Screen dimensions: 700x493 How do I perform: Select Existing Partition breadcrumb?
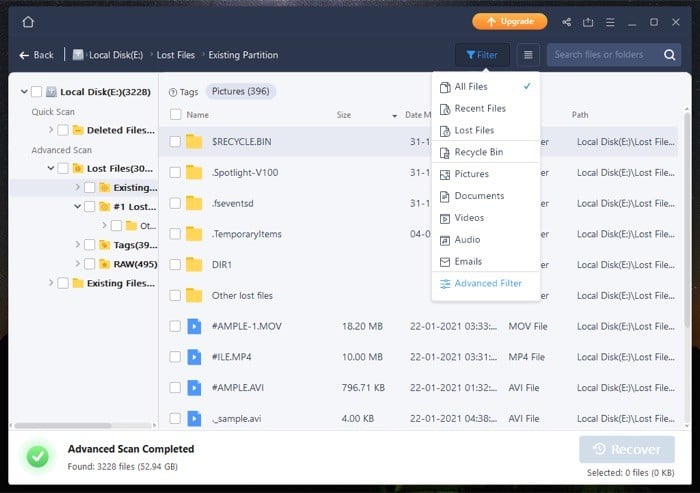[243, 55]
